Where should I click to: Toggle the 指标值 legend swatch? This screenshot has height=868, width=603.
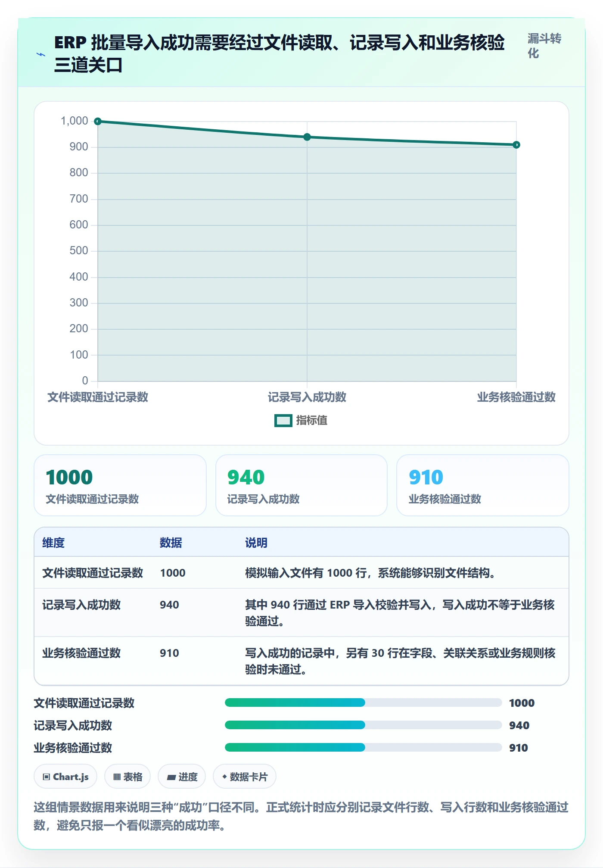tap(283, 420)
